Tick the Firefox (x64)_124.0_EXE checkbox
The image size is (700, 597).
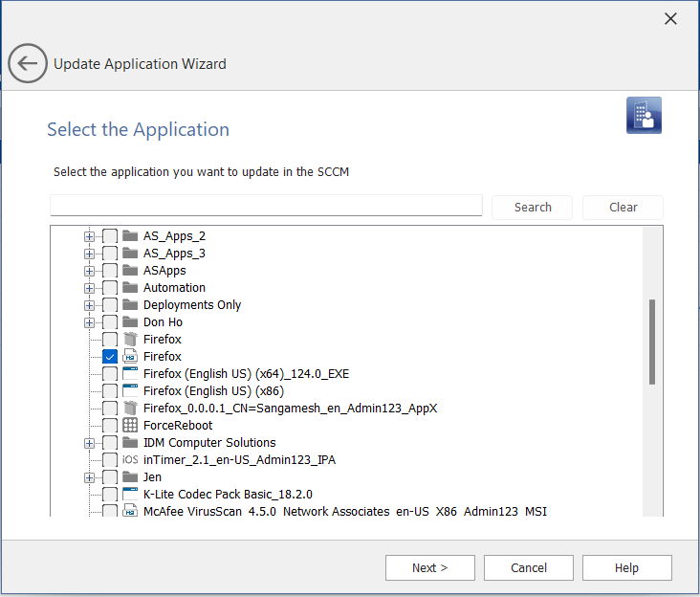(x=110, y=374)
